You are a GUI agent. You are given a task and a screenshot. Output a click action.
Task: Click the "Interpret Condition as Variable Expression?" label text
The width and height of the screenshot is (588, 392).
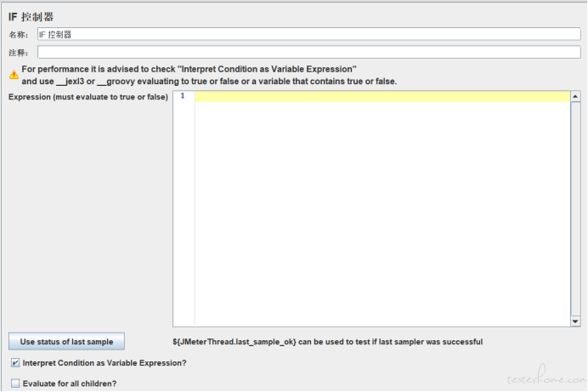[105, 363]
